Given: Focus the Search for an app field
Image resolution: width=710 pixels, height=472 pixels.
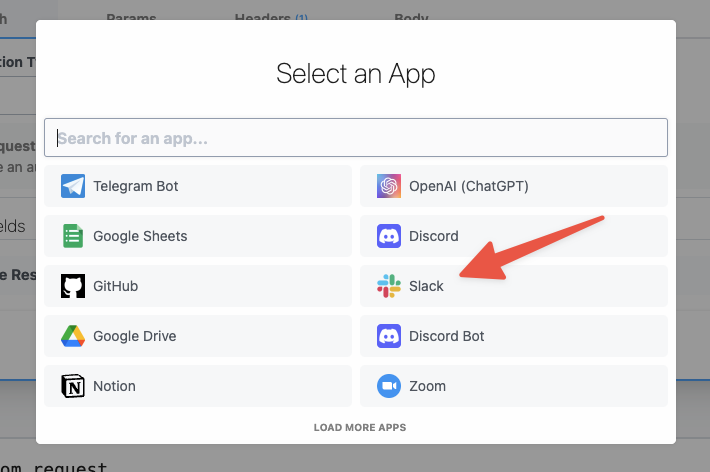Looking at the screenshot, I should point(356,138).
